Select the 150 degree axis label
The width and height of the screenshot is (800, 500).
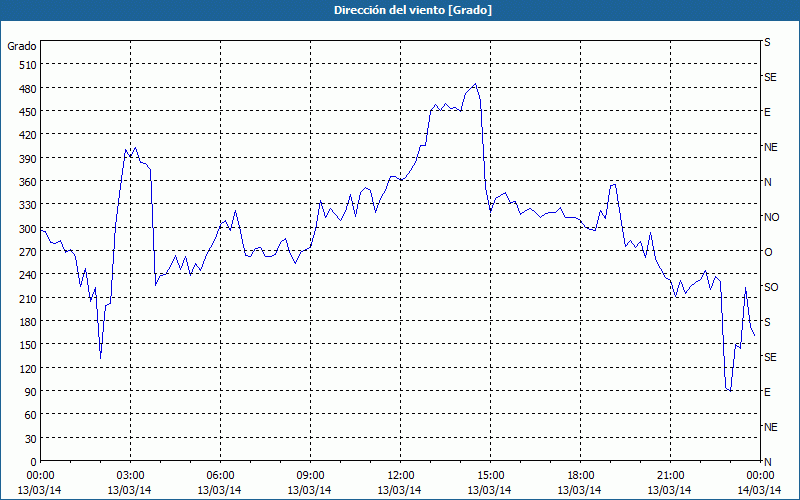pos(28,345)
